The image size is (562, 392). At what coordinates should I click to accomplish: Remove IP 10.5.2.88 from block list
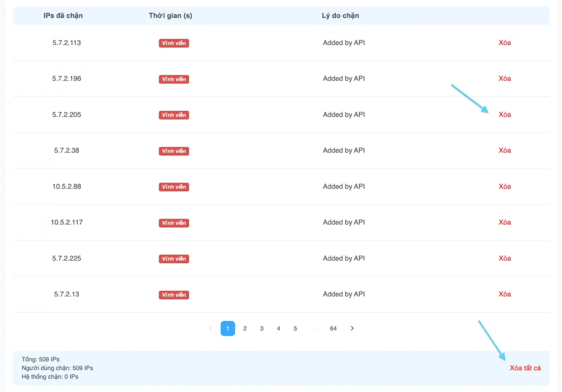pos(504,186)
